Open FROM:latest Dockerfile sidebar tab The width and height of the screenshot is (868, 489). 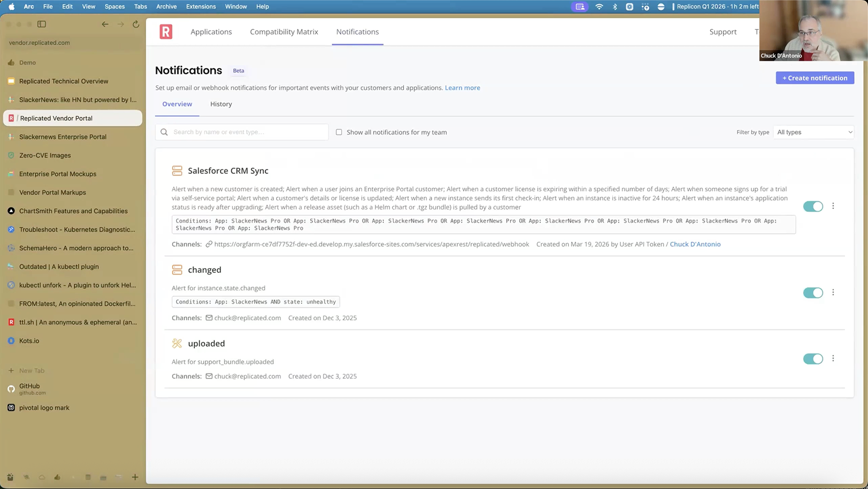(73, 304)
